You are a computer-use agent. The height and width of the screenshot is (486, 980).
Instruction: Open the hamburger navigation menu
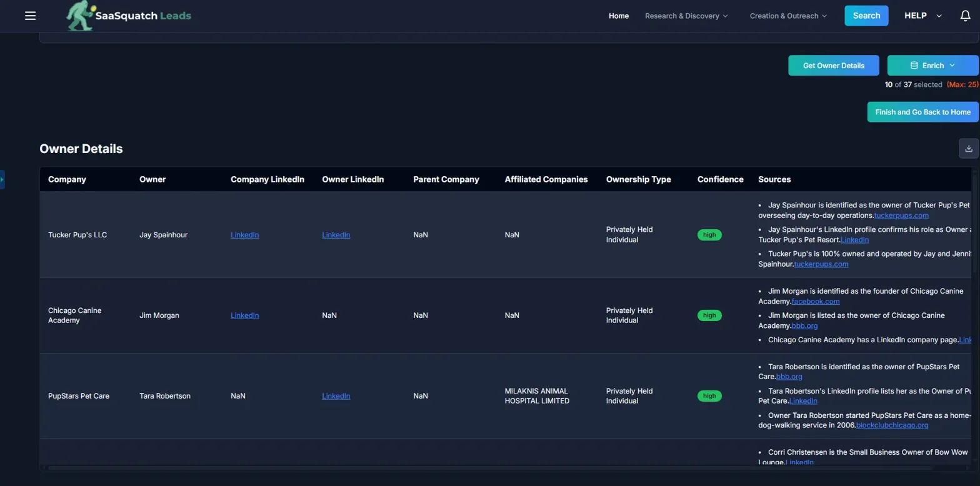pos(30,16)
